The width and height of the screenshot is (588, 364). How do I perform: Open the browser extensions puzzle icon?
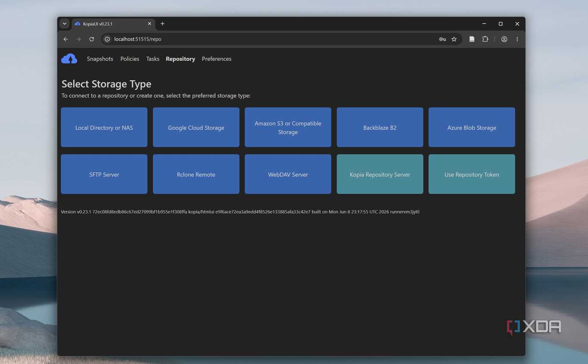point(485,39)
